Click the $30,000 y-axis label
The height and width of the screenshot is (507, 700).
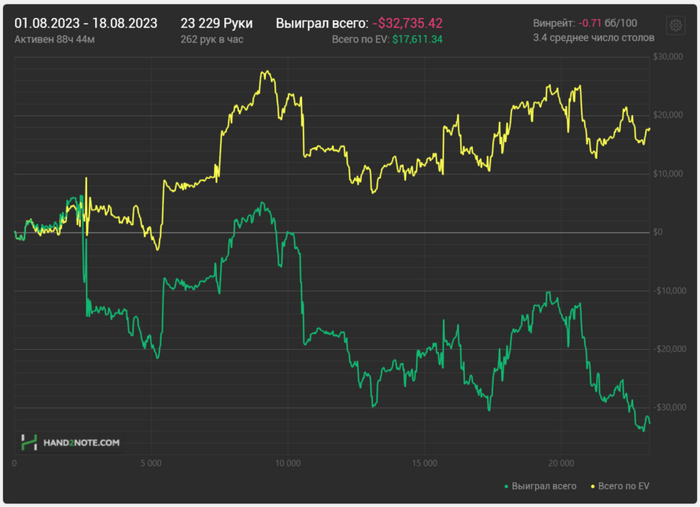[x=668, y=57]
